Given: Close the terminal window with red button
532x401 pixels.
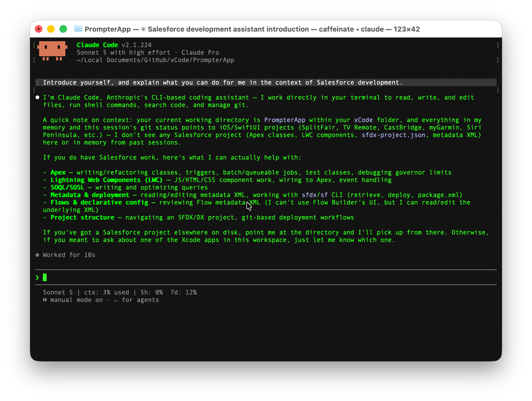Looking at the screenshot, I should (x=39, y=29).
